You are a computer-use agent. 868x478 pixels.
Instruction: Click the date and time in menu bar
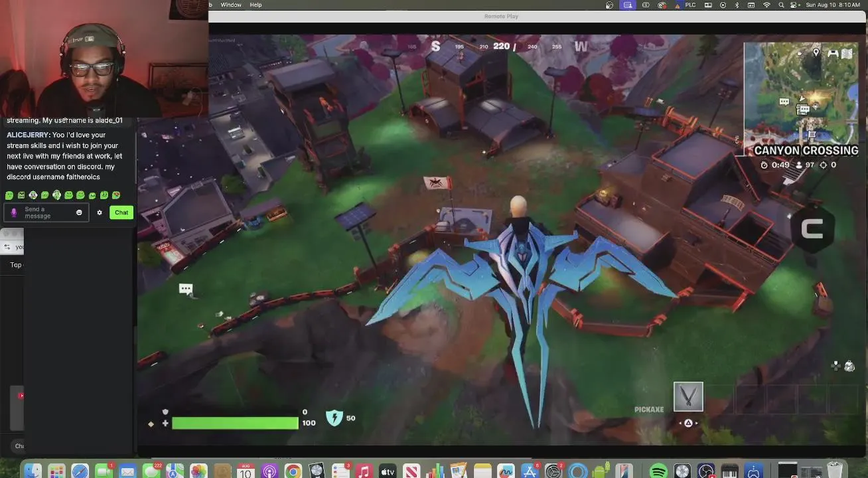tap(833, 5)
